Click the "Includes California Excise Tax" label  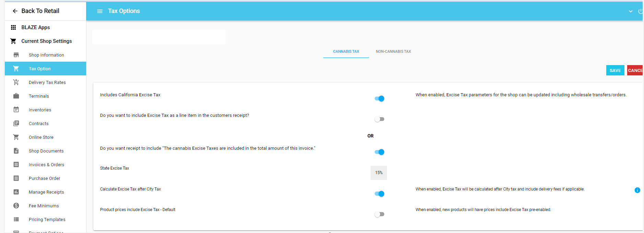(x=130, y=95)
